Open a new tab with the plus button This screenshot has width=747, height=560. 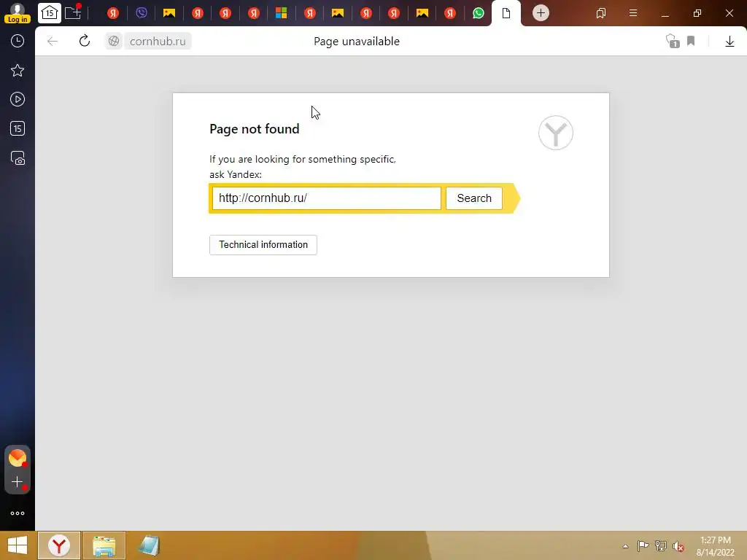pyautogui.click(x=541, y=13)
